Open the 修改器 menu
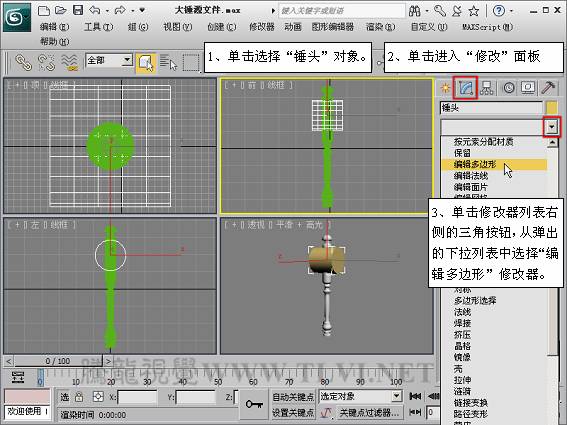 point(262,27)
